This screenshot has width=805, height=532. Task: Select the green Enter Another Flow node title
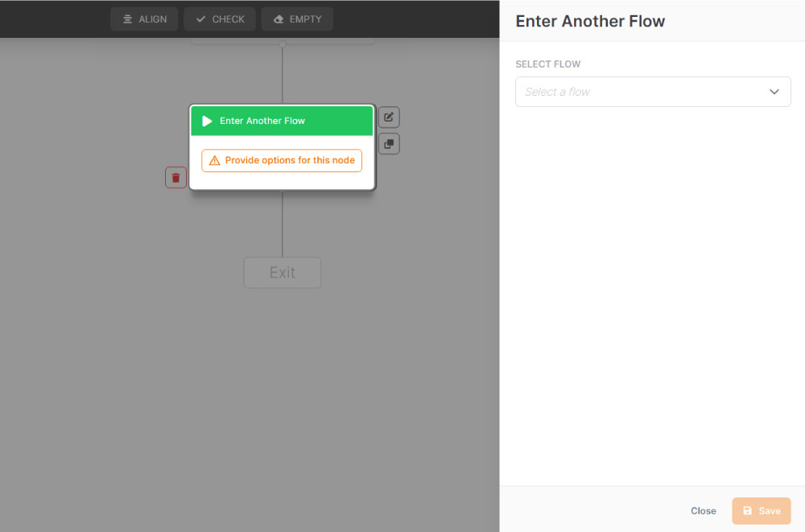(262, 121)
